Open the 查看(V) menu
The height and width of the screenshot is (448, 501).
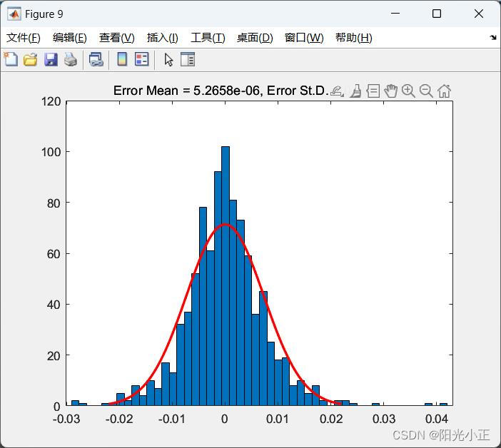click(x=116, y=38)
